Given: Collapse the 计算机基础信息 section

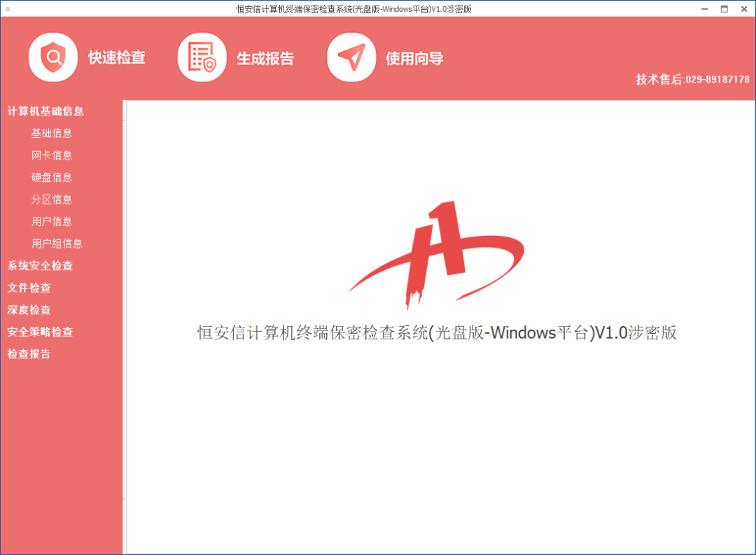Looking at the screenshot, I should (x=45, y=111).
